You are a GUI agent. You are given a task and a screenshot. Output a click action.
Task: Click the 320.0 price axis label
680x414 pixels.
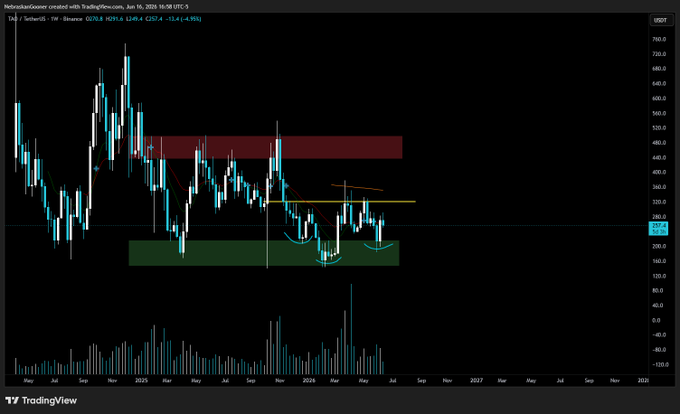pyautogui.click(x=659, y=202)
